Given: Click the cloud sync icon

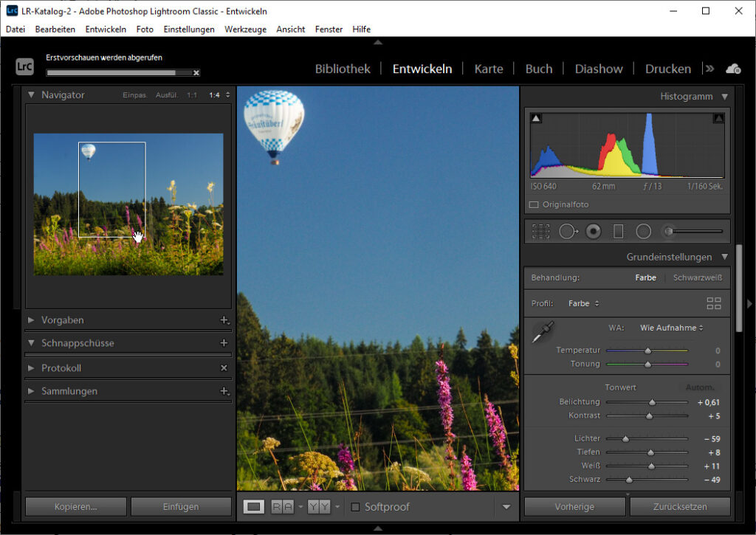Looking at the screenshot, I should pos(733,68).
